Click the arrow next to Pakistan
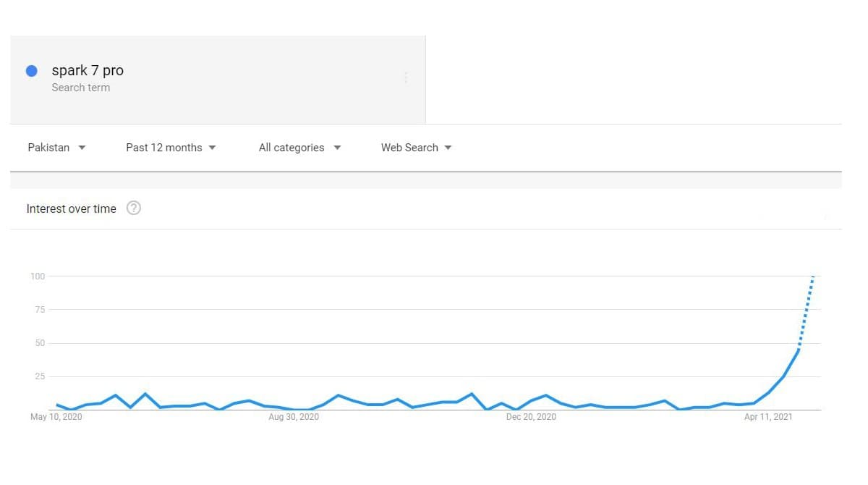Screen dimensions: 868x485 82,148
